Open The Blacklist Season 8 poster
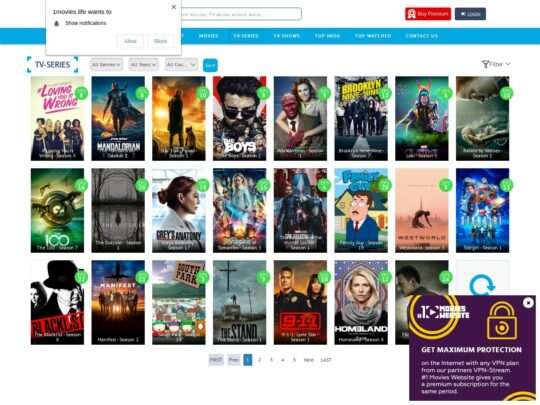540x405 pixels. click(57, 302)
